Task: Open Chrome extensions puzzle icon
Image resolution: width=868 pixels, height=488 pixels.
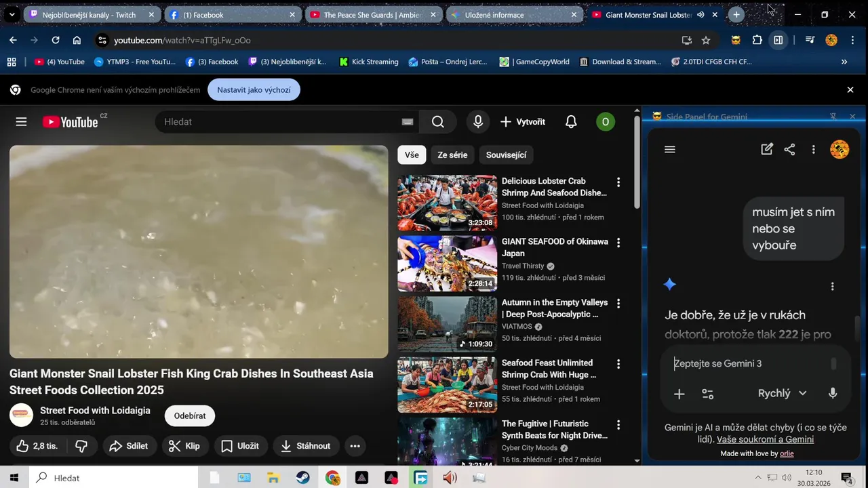Action: [x=757, y=41]
